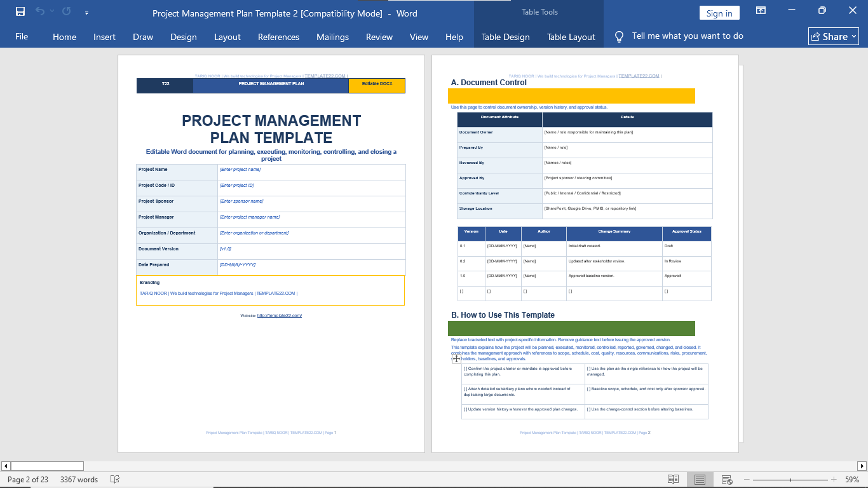This screenshot has height=488, width=868.
Task: Click the horizontal scrollbar left arrow
Action: [6, 466]
